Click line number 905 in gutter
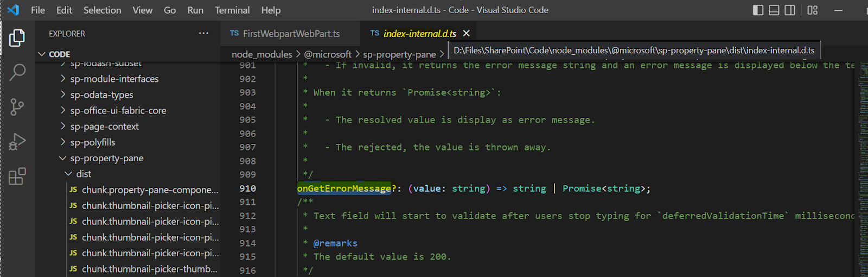Screen dimensions: 868x277 (248, 120)
